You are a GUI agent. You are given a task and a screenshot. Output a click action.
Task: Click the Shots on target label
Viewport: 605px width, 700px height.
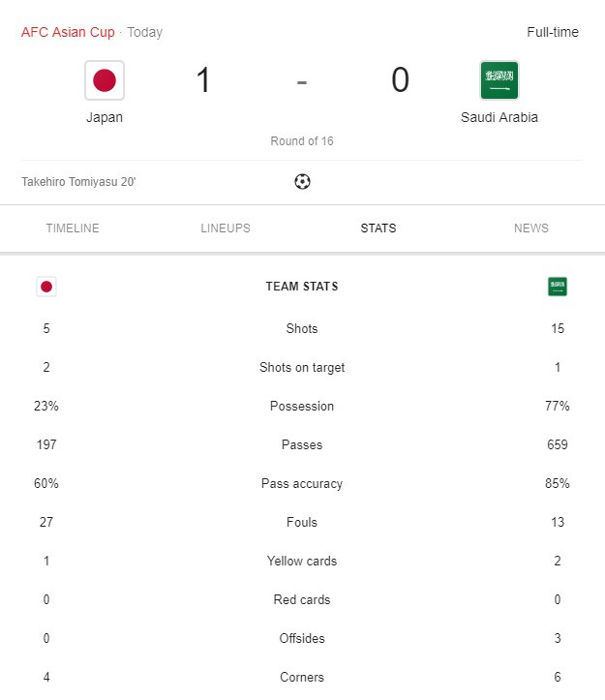tap(302, 367)
